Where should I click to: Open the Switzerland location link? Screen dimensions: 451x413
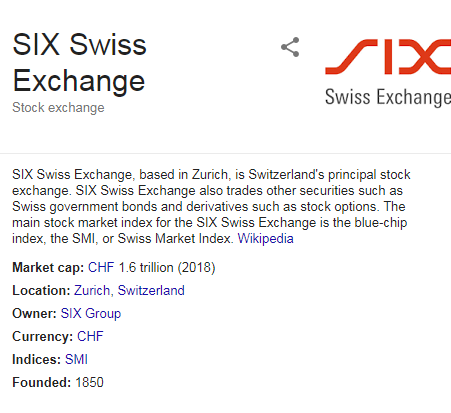(151, 291)
